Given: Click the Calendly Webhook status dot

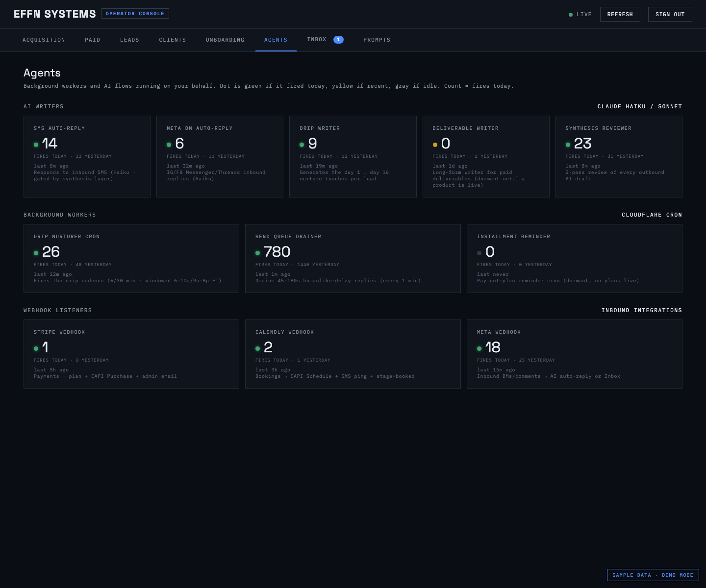Looking at the screenshot, I should pyautogui.click(x=257, y=348).
